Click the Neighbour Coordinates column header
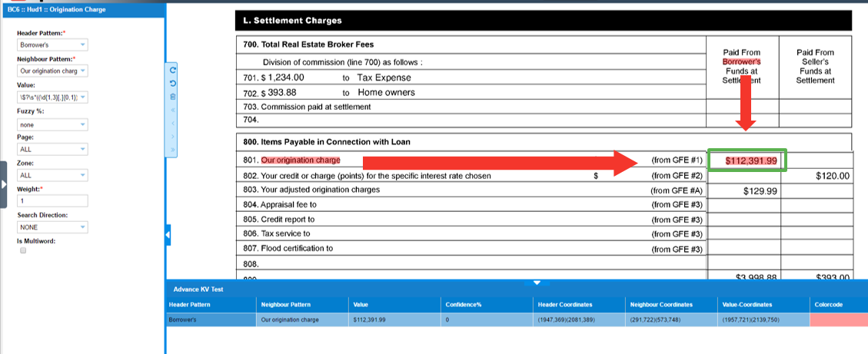The image size is (868, 354). (x=672, y=305)
